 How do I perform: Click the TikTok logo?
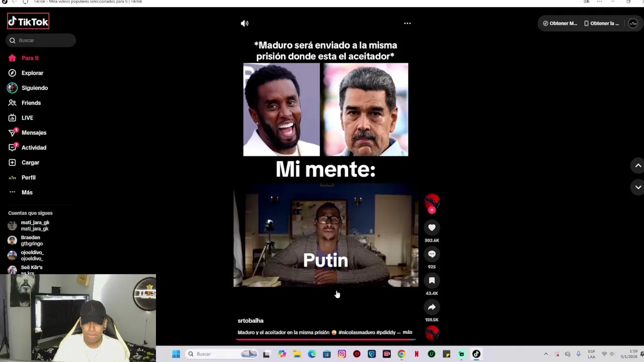point(28,22)
